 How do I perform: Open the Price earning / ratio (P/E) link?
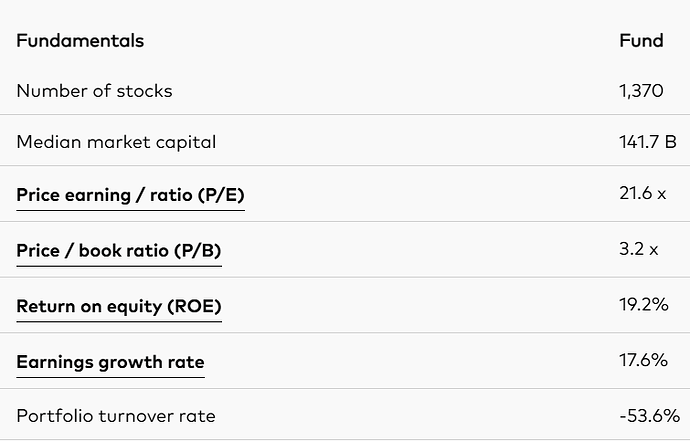130,195
